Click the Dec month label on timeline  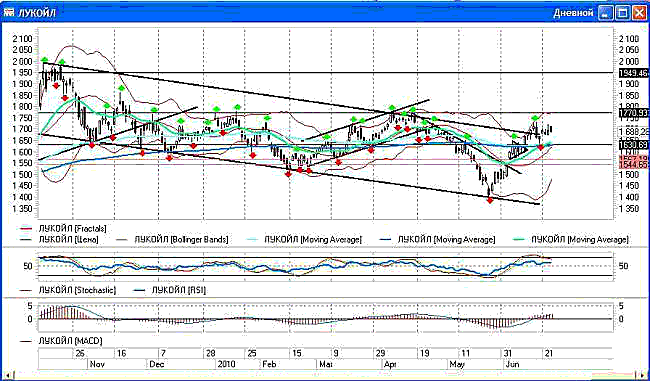click(x=158, y=364)
